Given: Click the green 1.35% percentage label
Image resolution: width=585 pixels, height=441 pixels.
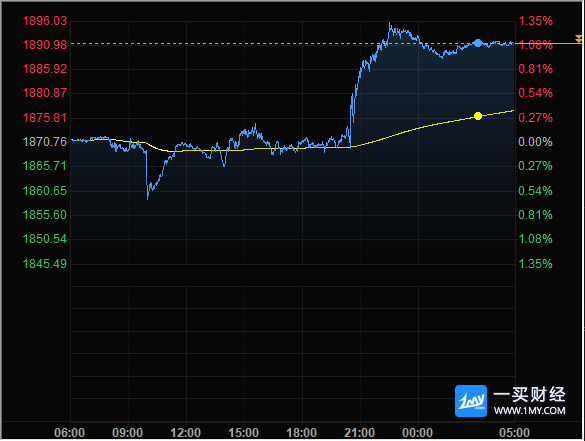Looking at the screenshot, I should 535,264.
